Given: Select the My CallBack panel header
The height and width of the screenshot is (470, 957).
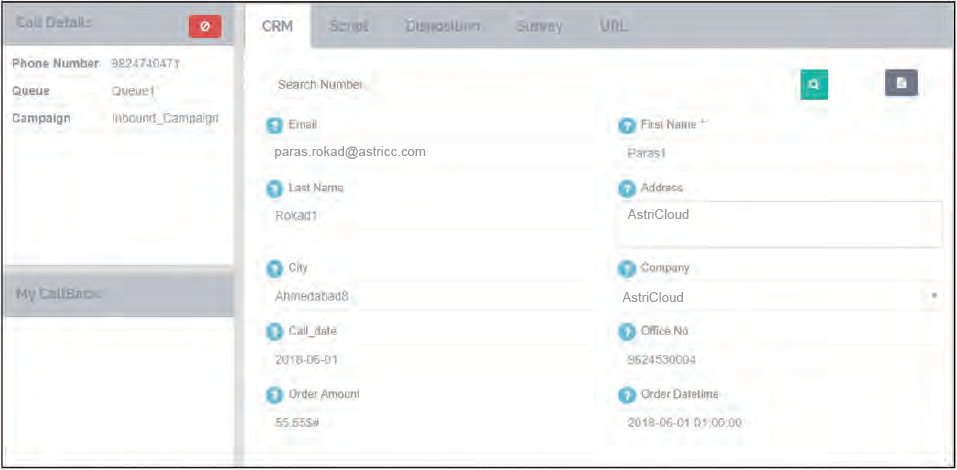Looking at the screenshot, I should point(118,294).
